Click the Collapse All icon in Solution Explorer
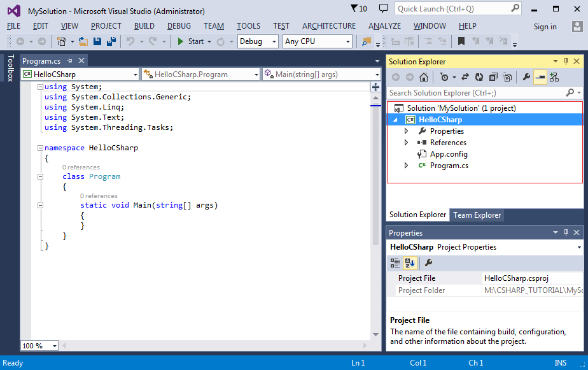The image size is (588, 370). coord(493,77)
